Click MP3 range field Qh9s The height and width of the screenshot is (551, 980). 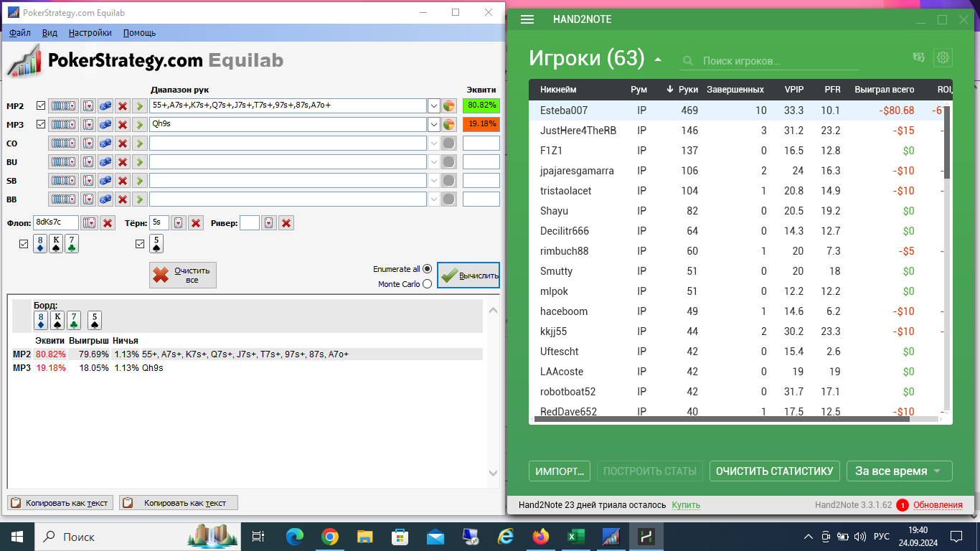[288, 124]
